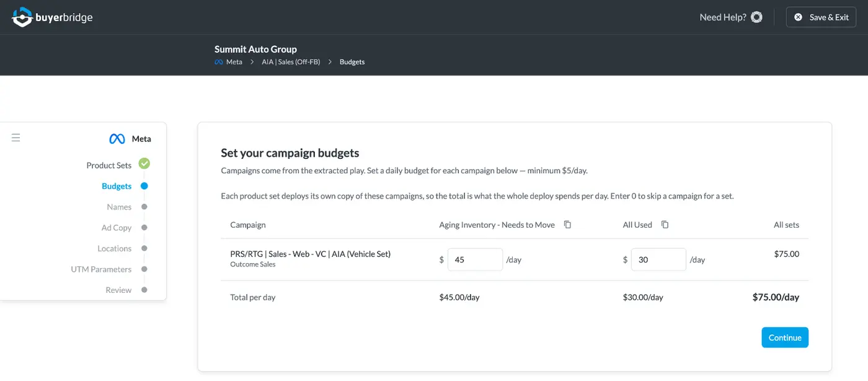Click the $30.00/day total
Viewport: 868px width, 381px height.
coord(643,297)
